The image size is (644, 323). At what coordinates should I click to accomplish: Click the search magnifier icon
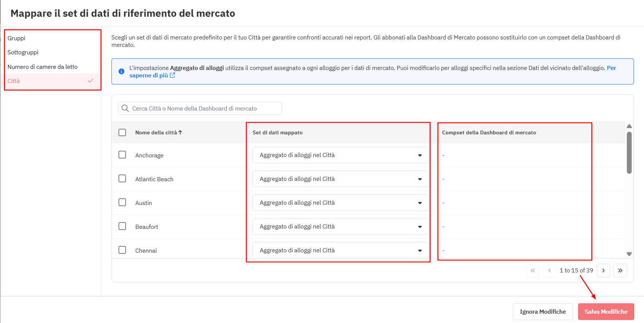[125, 108]
